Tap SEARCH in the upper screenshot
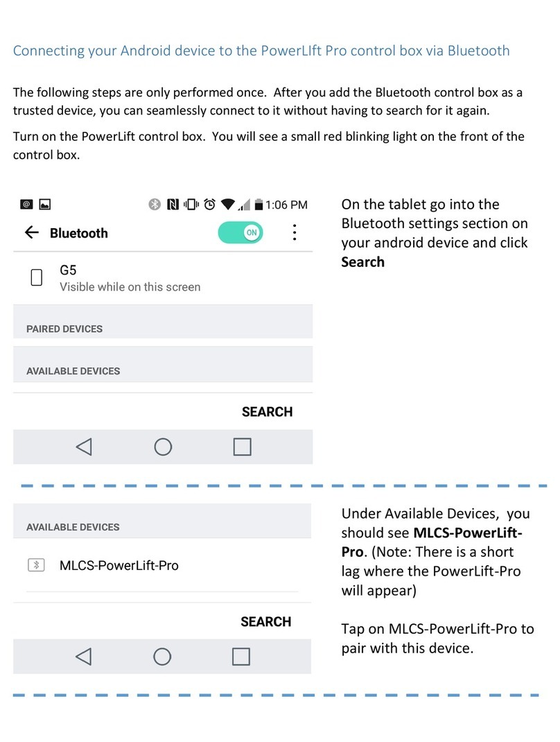This screenshot has width=560, height=742. click(x=268, y=412)
